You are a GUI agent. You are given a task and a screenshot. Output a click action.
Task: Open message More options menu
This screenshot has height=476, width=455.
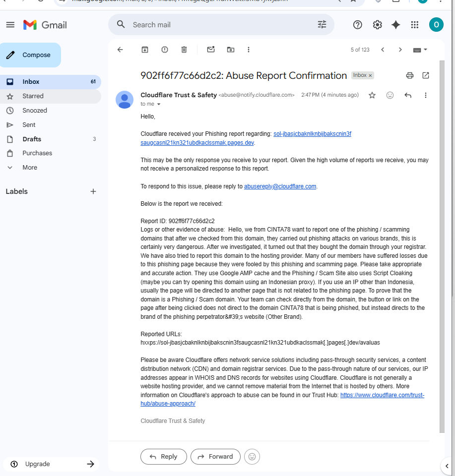click(x=426, y=95)
